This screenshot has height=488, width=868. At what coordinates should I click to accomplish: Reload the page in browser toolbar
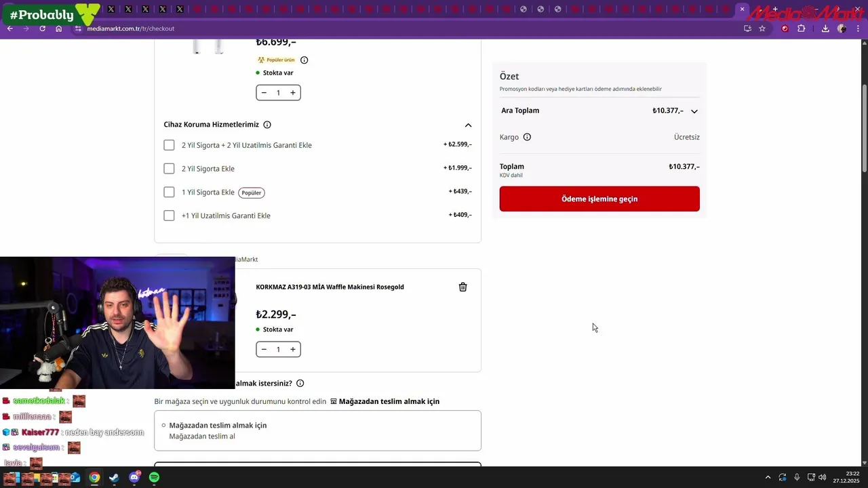pos(42,28)
